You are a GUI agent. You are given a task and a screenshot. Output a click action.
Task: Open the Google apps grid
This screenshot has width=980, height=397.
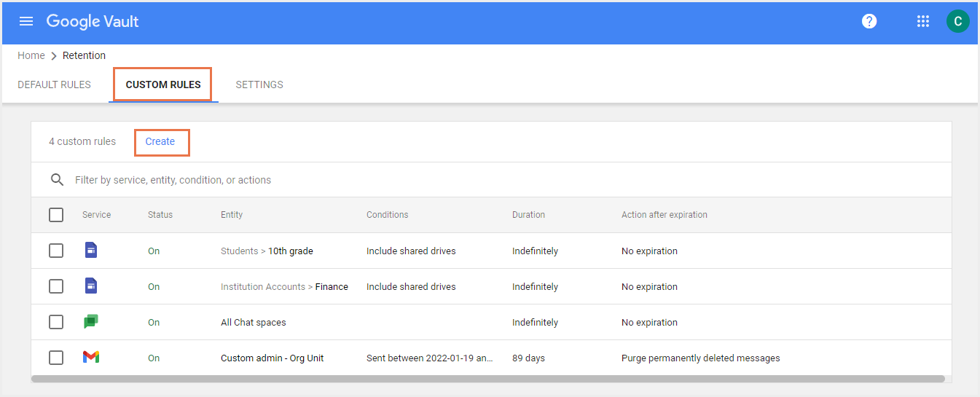pos(922,21)
